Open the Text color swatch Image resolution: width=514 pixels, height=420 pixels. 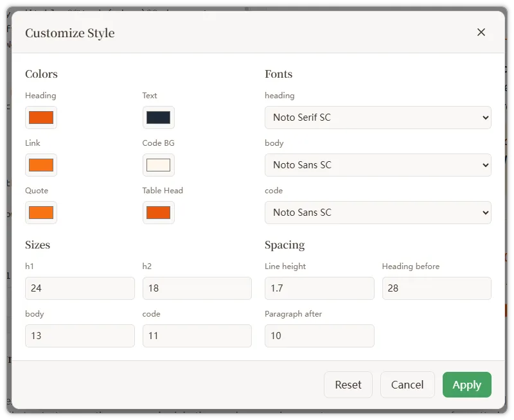tap(158, 118)
